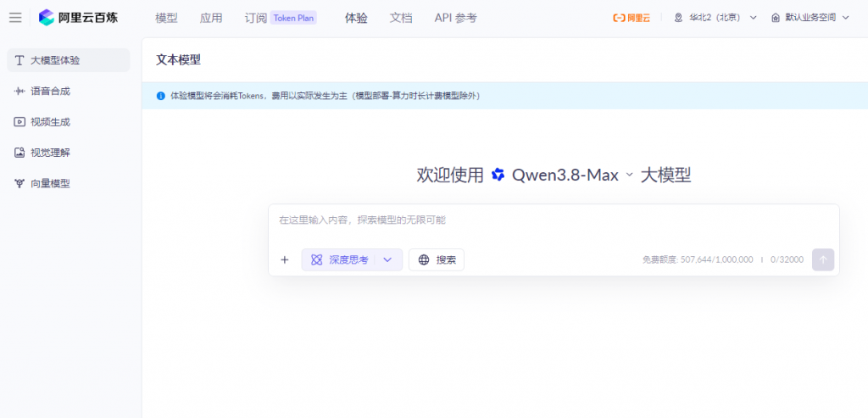Expand the 华北2（北京）region selector
The image size is (868, 418).
(715, 18)
